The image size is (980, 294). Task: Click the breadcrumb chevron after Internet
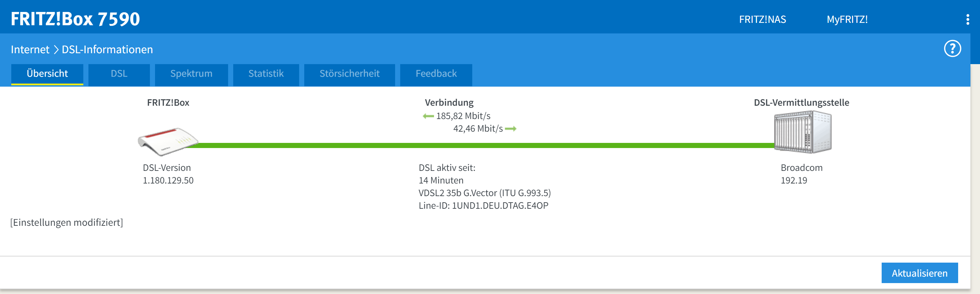56,50
